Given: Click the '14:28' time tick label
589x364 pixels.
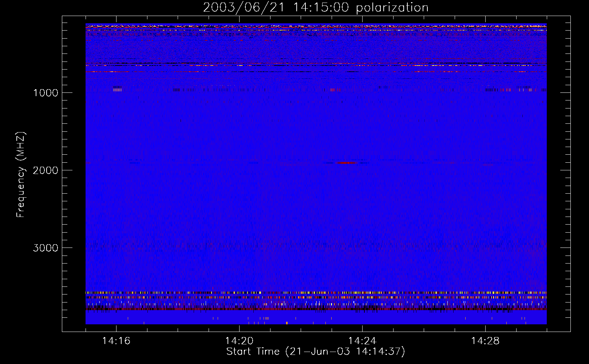Looking at the screenshot, I should pos(485,341).
